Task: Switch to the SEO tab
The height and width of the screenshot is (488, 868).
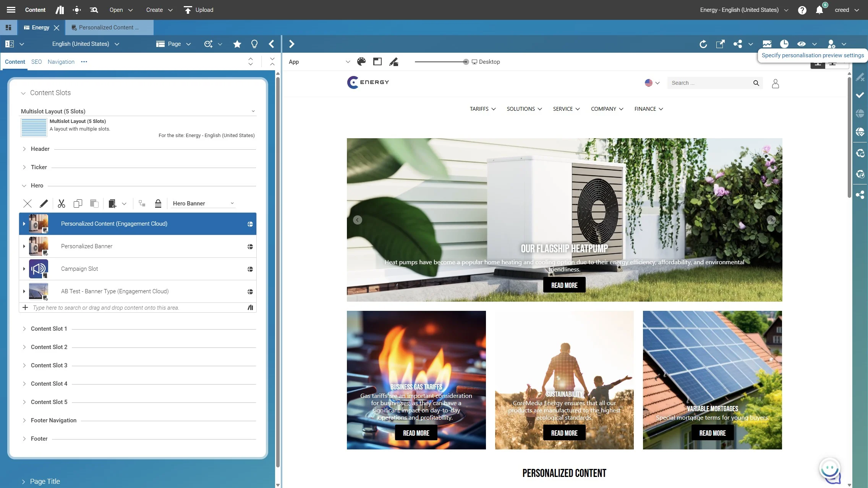Action: (36, 62)
